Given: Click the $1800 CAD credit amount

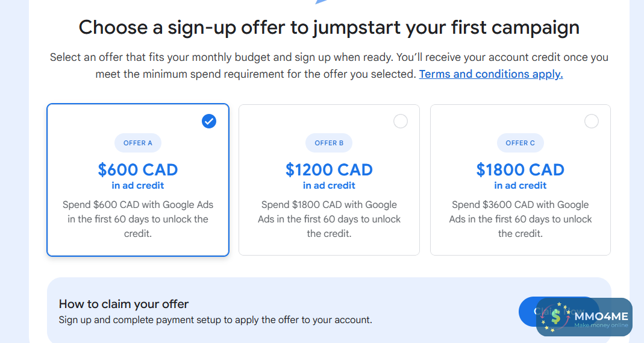Looking at the screenshot, I should (x=521, y=170).
